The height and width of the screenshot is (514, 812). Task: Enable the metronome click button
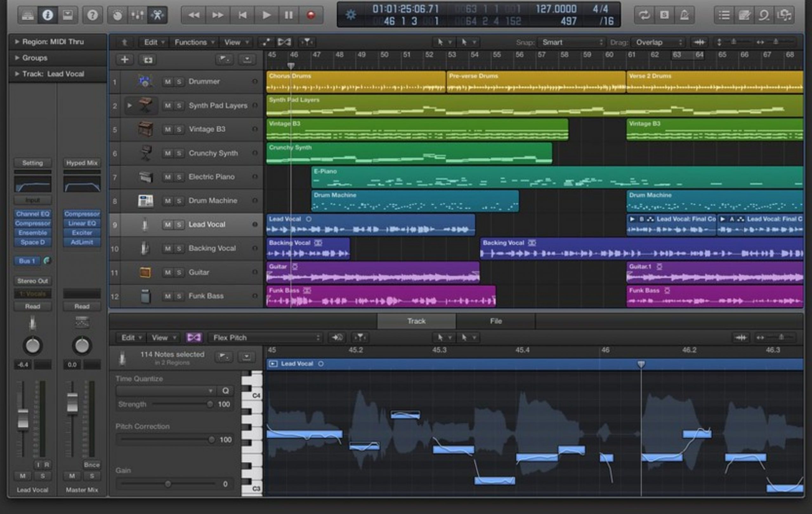[x=684, y=15]
